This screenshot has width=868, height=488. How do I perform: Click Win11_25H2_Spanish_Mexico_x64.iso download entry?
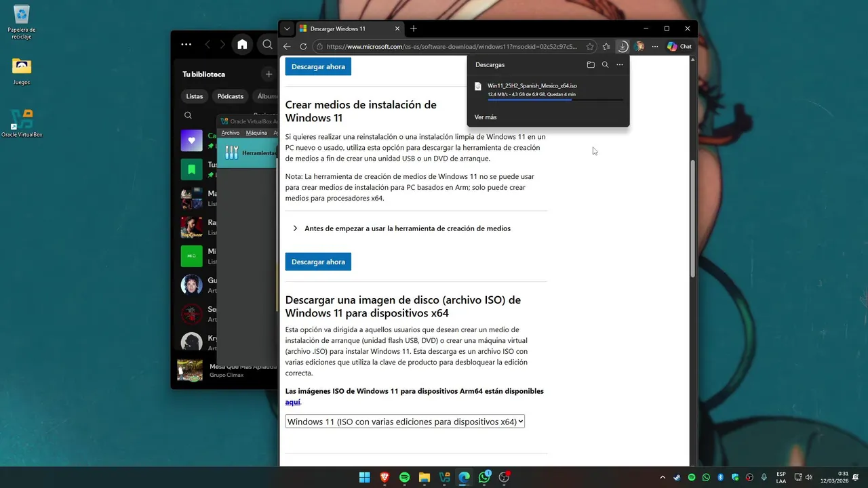click(548, 91)
